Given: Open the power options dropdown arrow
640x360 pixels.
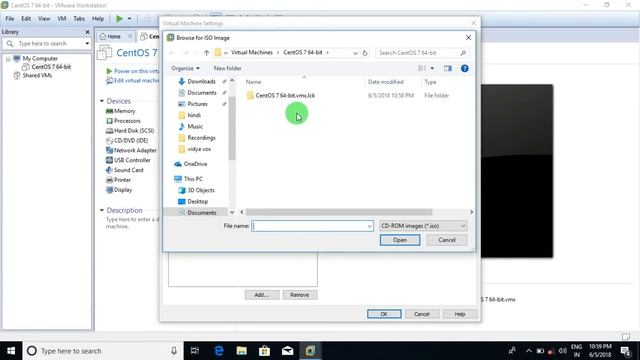Looking at the screenshot, I should click(129, 19).
